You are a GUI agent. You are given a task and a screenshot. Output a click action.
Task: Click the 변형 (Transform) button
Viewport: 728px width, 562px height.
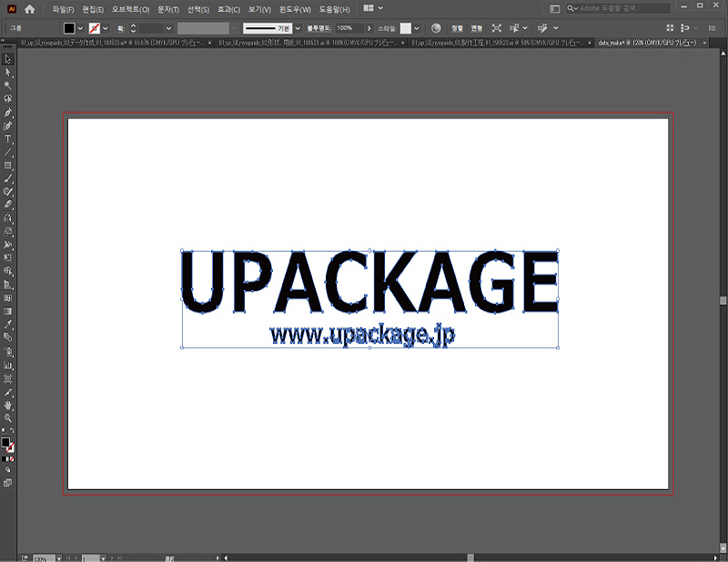pos(477,28)
